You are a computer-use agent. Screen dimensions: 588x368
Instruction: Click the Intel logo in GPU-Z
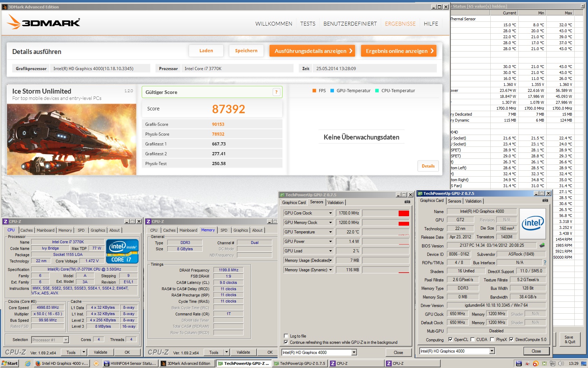point(532,223)
